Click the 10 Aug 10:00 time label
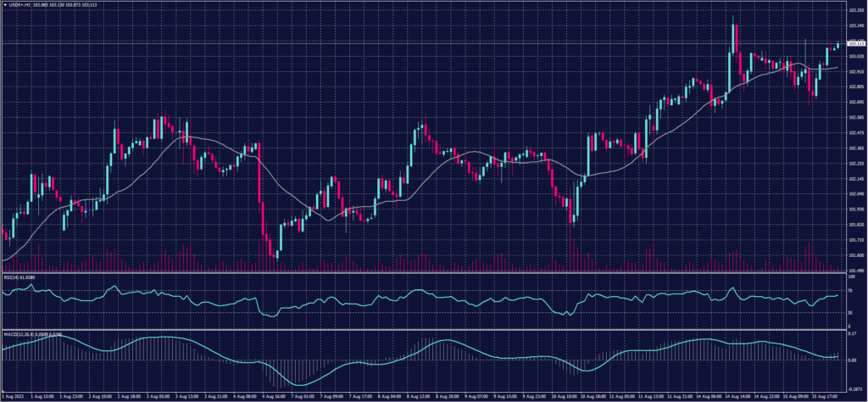868x402 pixels. coord(568,396)
